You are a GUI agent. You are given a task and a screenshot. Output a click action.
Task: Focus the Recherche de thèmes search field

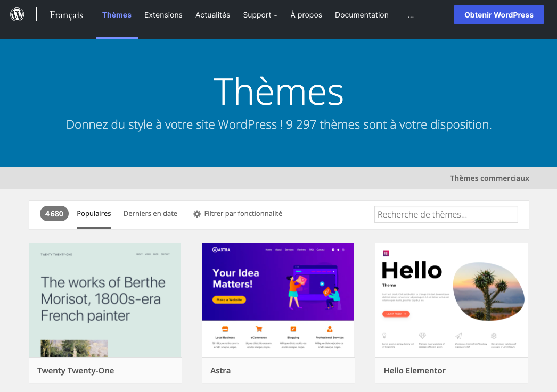[446, 215]
